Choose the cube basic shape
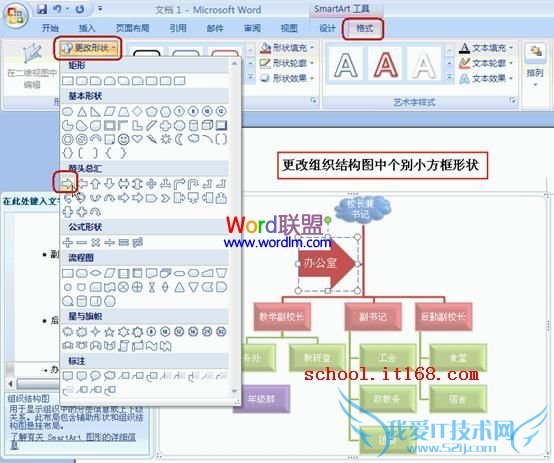Viewport: 554px width, 463px height. 207,125
